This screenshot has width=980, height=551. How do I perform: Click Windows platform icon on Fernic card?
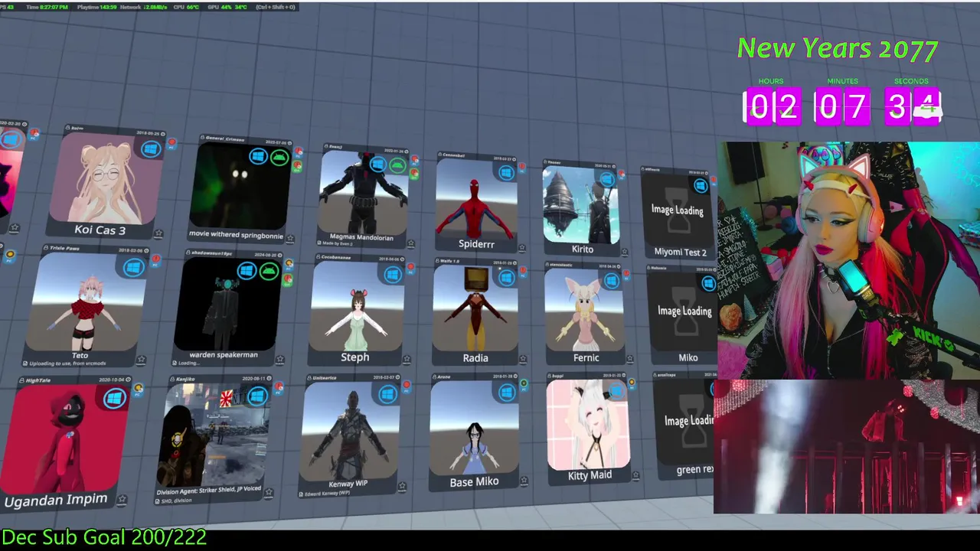coord(611,282)
